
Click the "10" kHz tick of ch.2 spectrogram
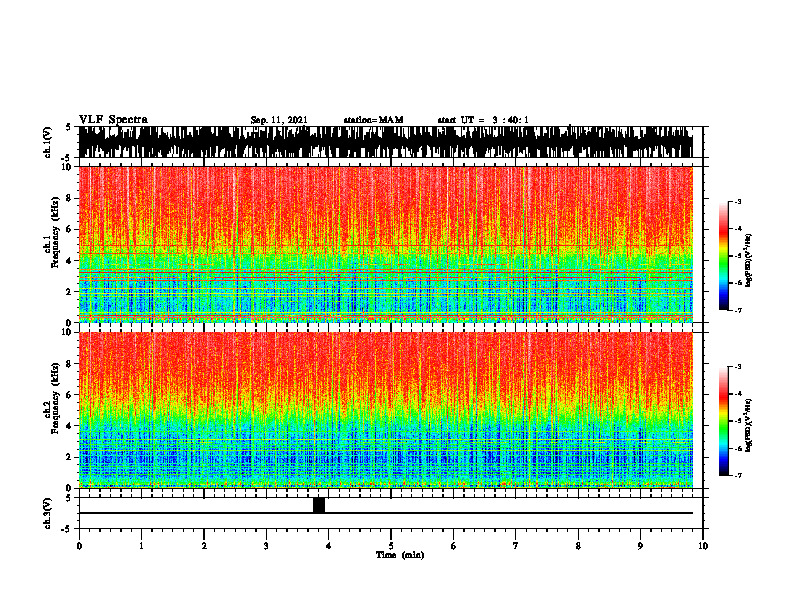pos(69,332)
